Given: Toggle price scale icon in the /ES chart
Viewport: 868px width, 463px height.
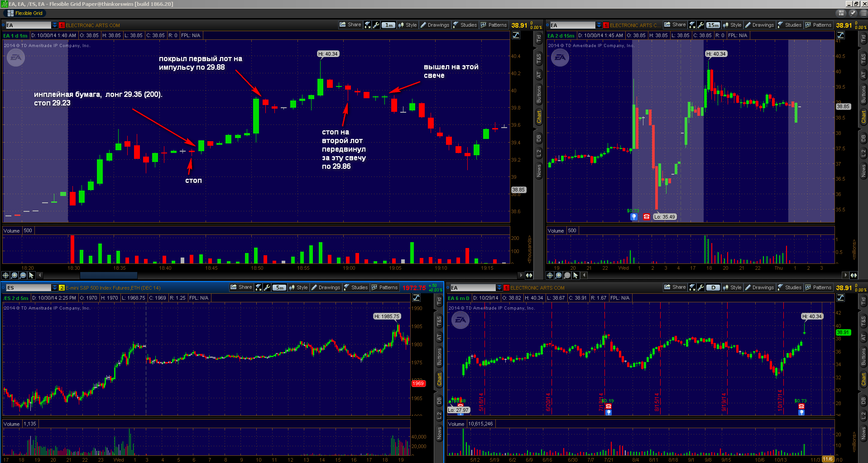Looking at the screenshot, I should 416,298.
